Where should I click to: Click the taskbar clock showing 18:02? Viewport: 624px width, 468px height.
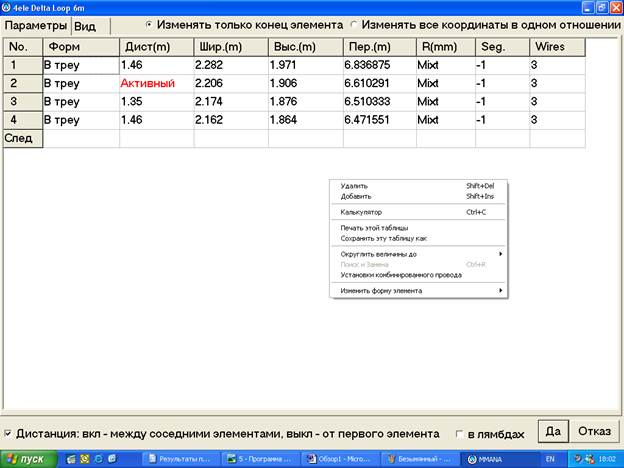pyautogui.click(x=606, y=459)
